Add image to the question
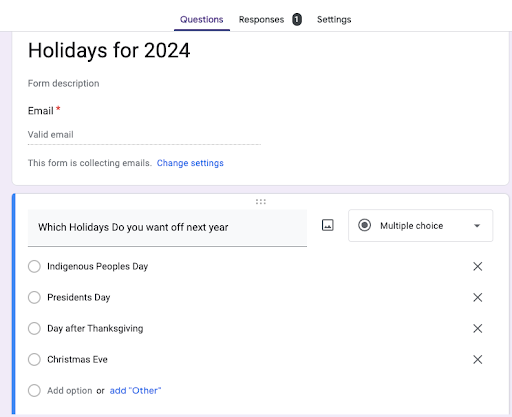This screenshot has height=417, width=512. tap(328, 225)
